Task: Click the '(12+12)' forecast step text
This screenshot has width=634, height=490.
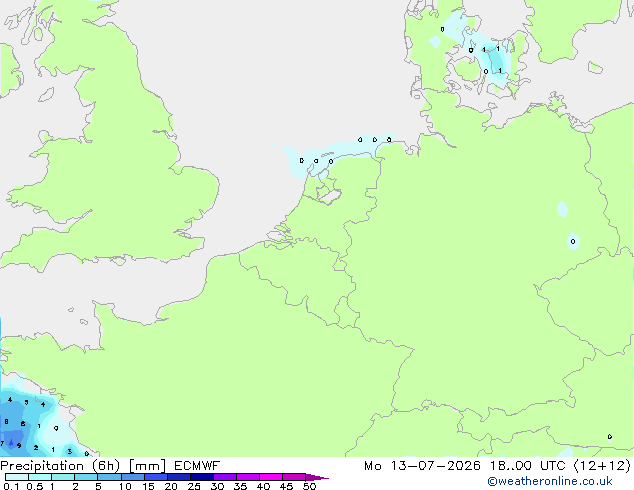Action: pyautogui.click(x=602, y=466)
